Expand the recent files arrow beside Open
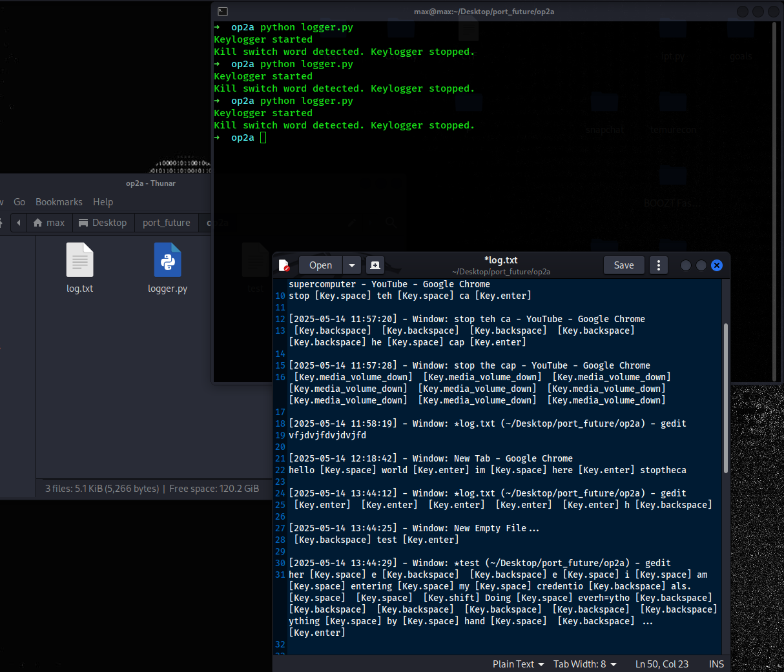Screen dimensions: 784x672 pyautogui.click(x=352, y=265)
